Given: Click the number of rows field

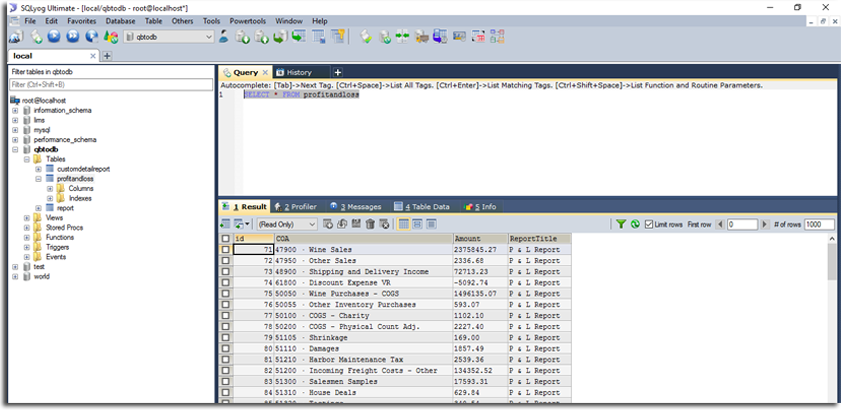Looking at the screenshot, I should point(818,225).
